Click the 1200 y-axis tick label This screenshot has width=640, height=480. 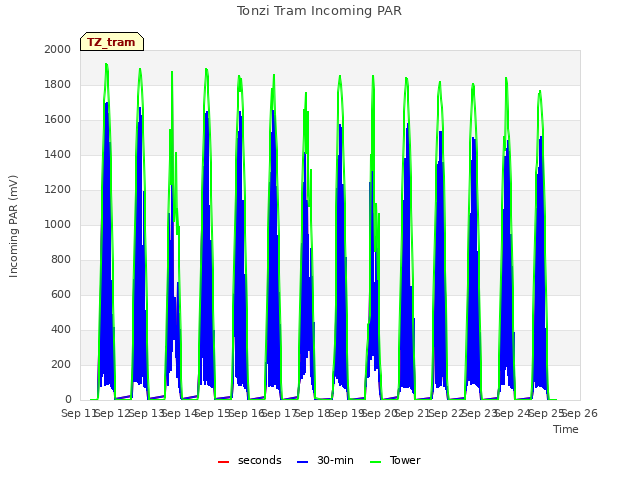click(x=58, y=189)
